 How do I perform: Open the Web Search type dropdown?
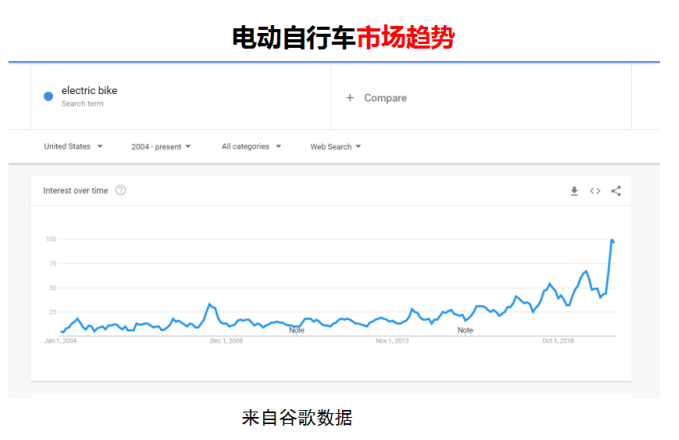click(x=335, y=147)
